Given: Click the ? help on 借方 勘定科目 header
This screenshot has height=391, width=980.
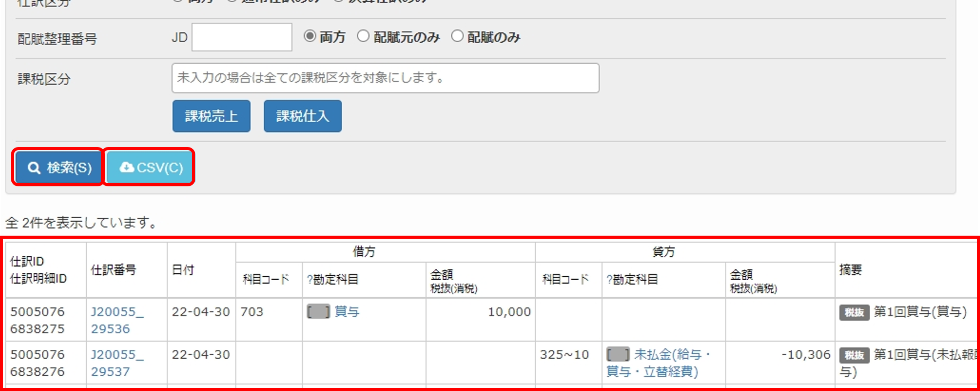Looking at the screenshot, I should point(310,280).
